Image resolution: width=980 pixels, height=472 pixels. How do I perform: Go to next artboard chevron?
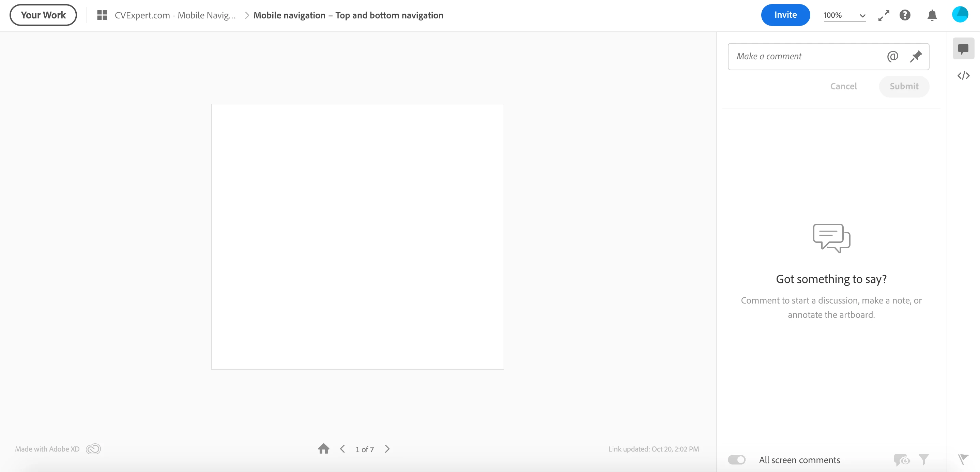click(x=387, y=449)
